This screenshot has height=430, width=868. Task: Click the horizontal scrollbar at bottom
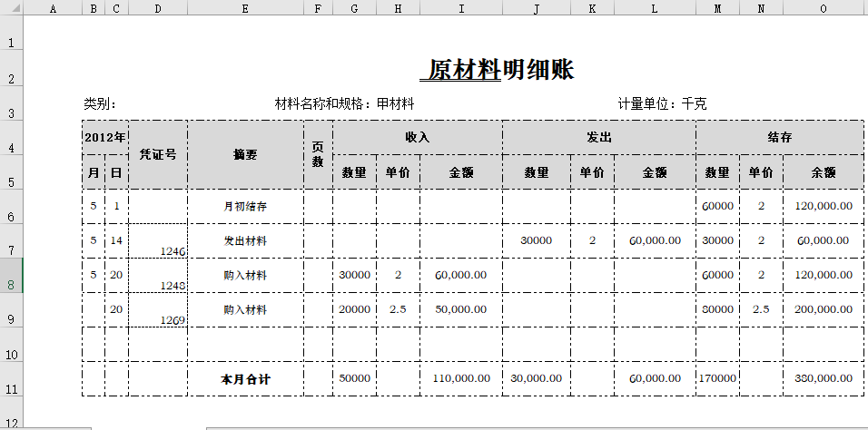tap(536, 426)
